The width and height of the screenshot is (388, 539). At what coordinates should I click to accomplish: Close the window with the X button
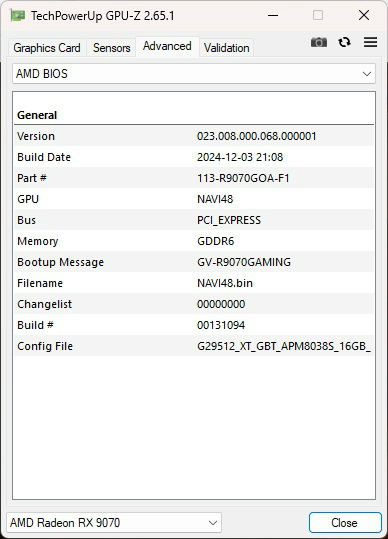click(364, 15)
